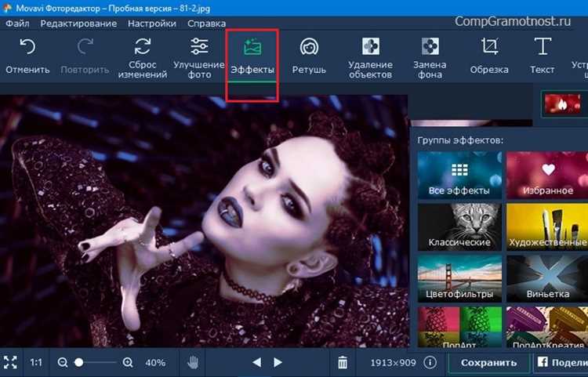
Task: Select the Сброс изменений reset icon
Action: point(143,47)
